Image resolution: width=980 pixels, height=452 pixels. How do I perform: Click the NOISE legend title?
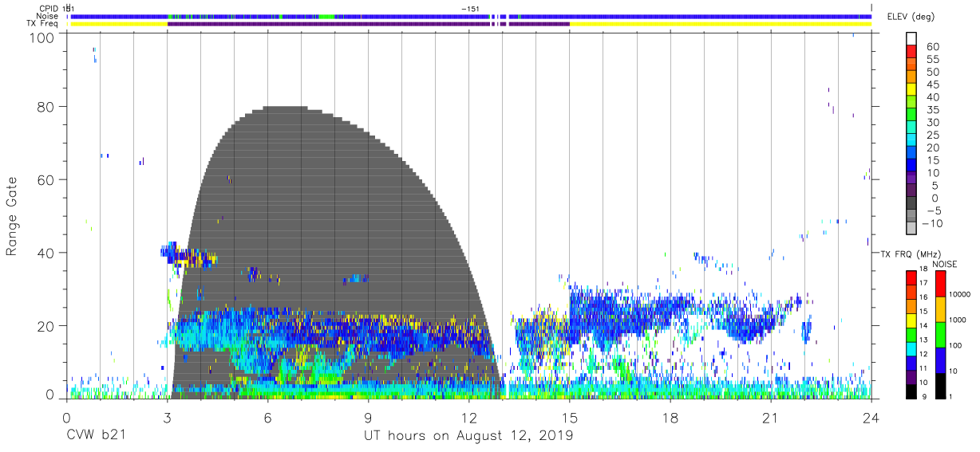(x=945, y=264)
